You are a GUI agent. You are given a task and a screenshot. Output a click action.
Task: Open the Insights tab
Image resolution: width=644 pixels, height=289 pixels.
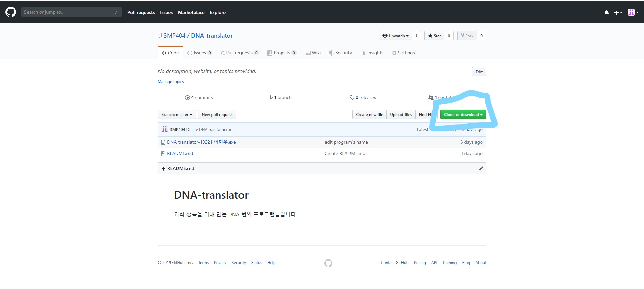(x=372, y=53)
